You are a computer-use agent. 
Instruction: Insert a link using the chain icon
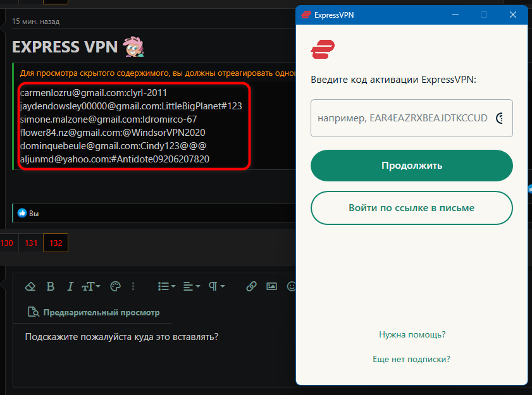[251, 286]
